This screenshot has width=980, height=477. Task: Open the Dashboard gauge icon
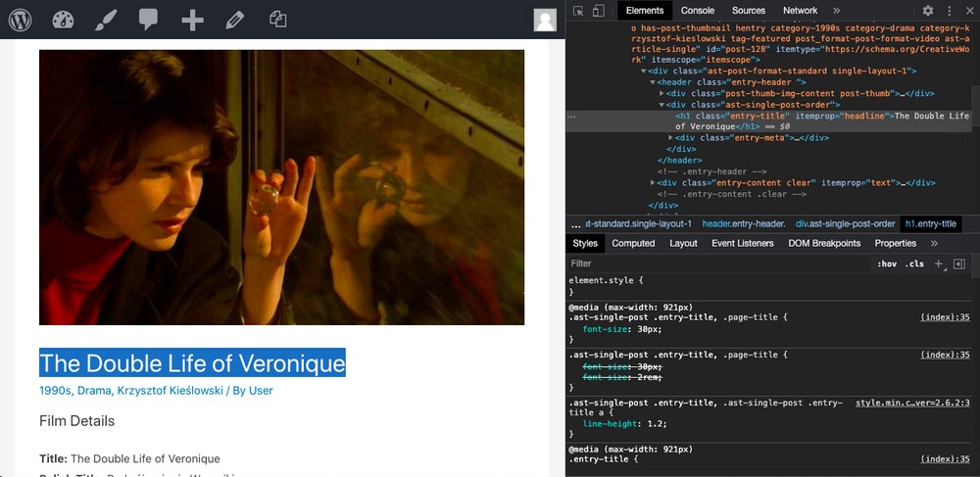click(63, 20)
